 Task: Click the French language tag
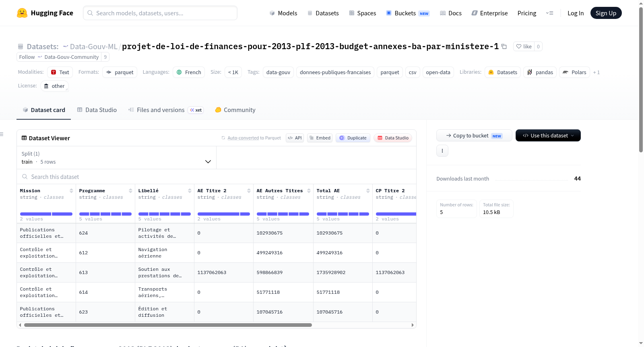pos(189,72)
